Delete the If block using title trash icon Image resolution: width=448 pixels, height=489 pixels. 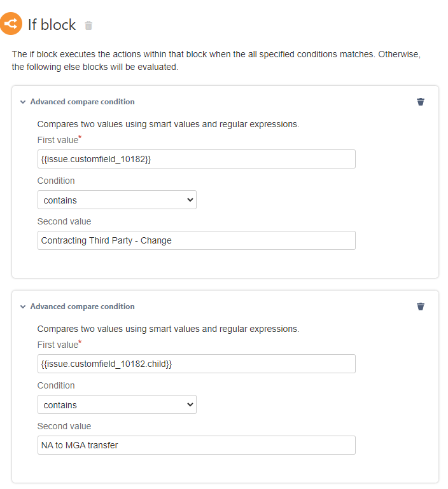tap(88, 25)
